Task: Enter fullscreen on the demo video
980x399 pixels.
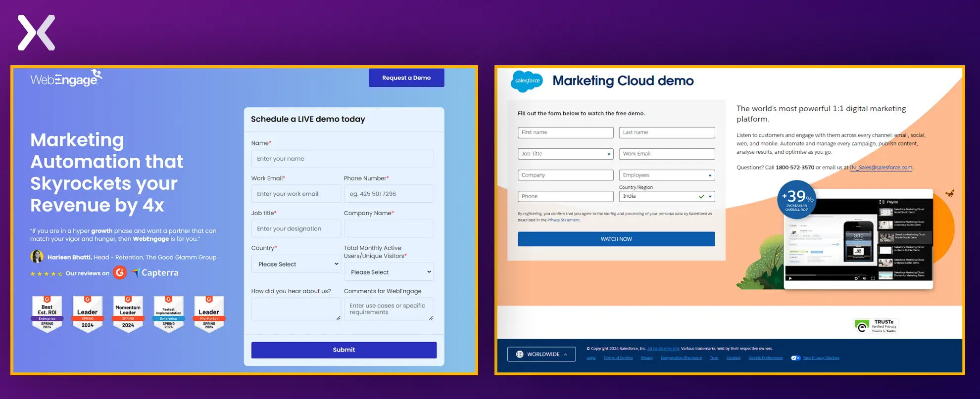Action: pyautogui.click(x=873, y=278)
